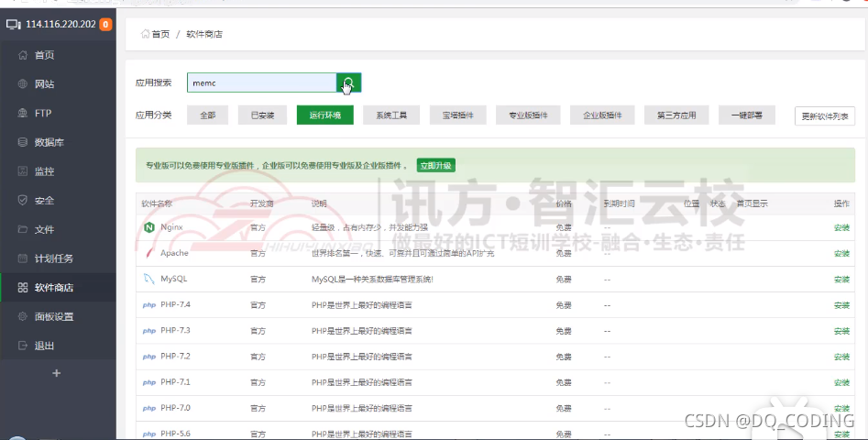Click the php icon for PHP-7.4
Screen dimensions: 868x440
148,305
